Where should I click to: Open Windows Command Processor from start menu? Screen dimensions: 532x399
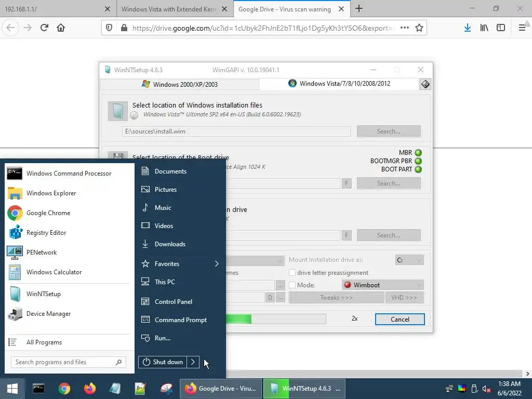[68, 174]
